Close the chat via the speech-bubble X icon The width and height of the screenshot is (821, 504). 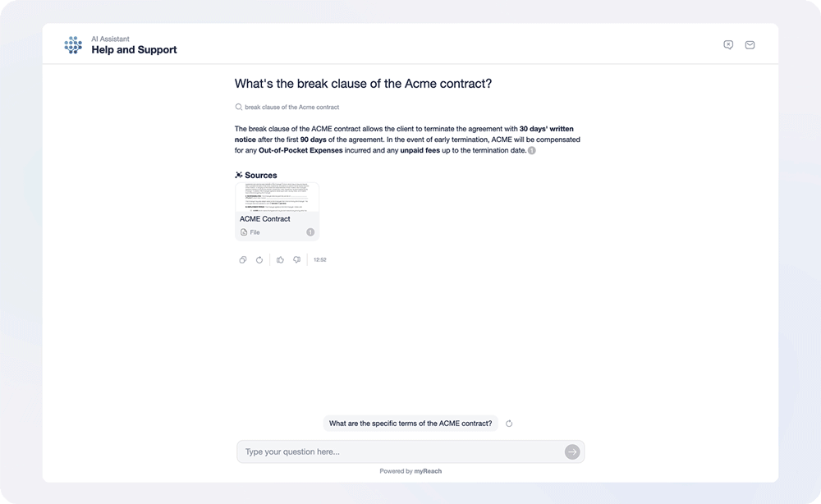pyautogui.click(x=728, y=44)
